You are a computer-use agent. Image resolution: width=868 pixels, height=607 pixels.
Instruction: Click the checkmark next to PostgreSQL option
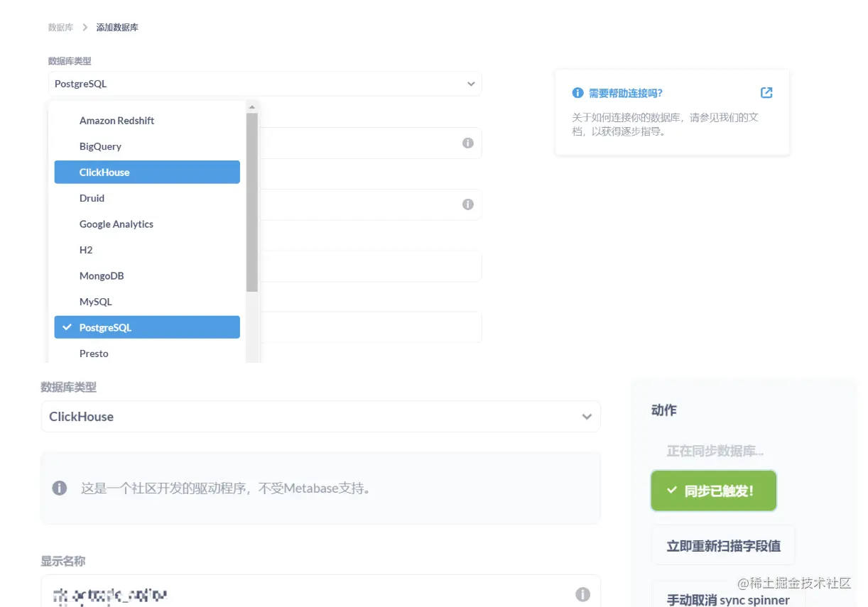[67, 327]
